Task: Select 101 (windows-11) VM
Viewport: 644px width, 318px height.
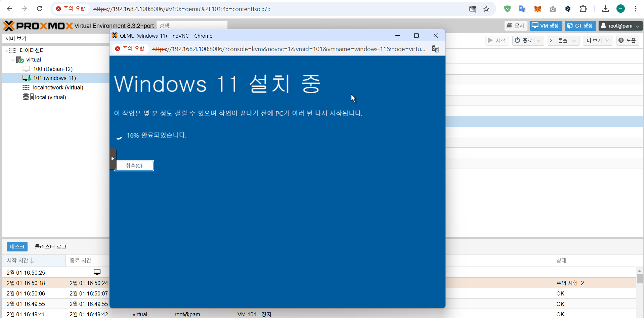Action: click(x=54, y=78)
